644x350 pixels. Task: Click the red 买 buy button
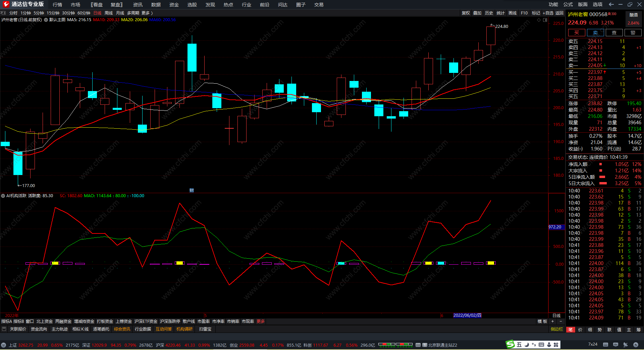[577, 33]
